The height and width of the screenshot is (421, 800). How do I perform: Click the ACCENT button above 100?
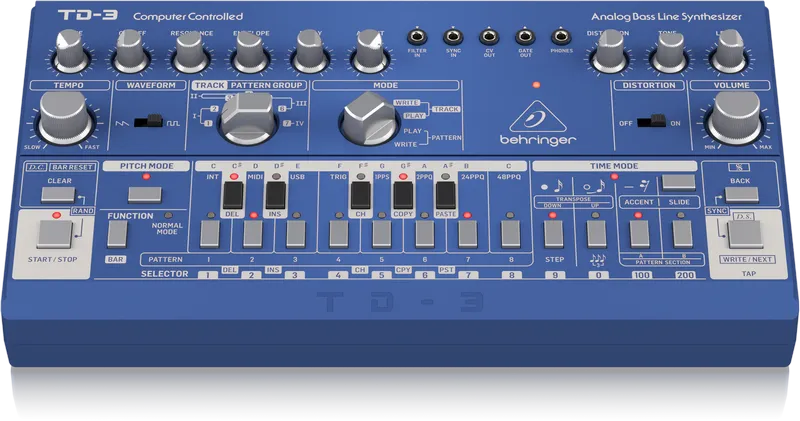click(639, 235)
